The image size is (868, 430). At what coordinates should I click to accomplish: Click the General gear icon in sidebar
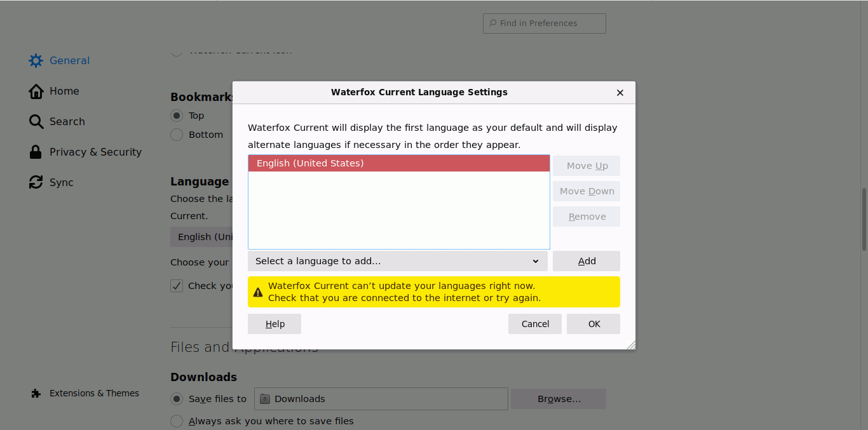pos(36,61)
